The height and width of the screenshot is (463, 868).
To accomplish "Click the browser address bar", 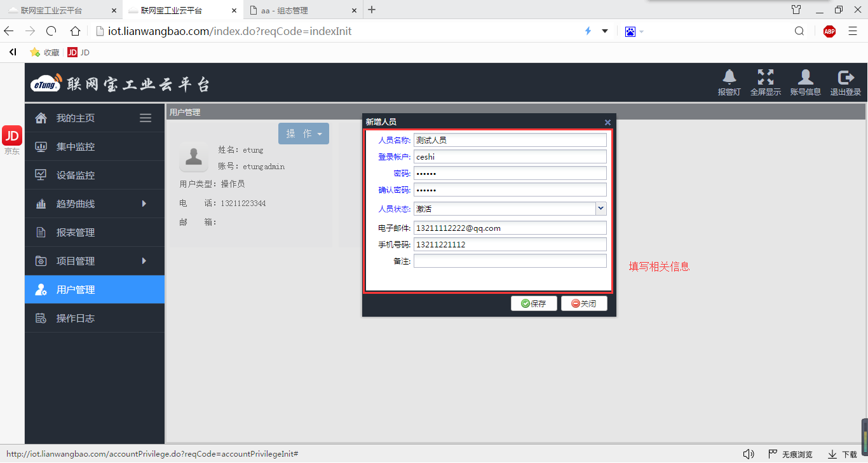I will [337, 31].
